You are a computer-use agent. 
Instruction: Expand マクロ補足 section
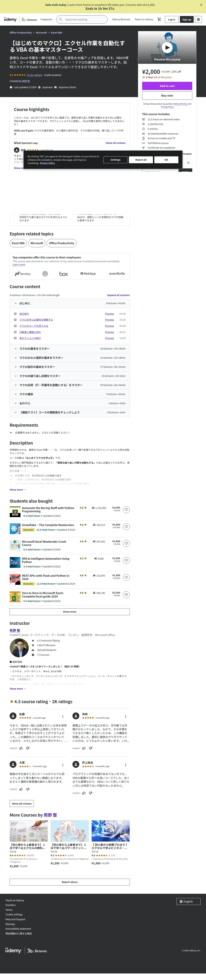[x=70, y=394]
